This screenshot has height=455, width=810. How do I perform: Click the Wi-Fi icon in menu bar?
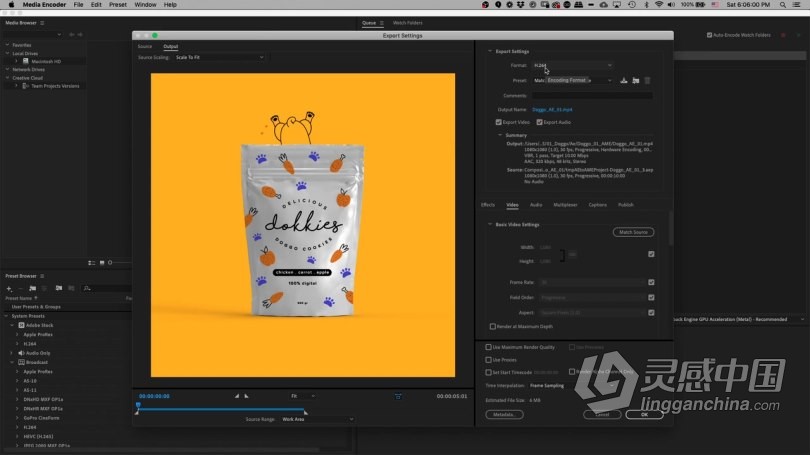click(x=659, y=5)
